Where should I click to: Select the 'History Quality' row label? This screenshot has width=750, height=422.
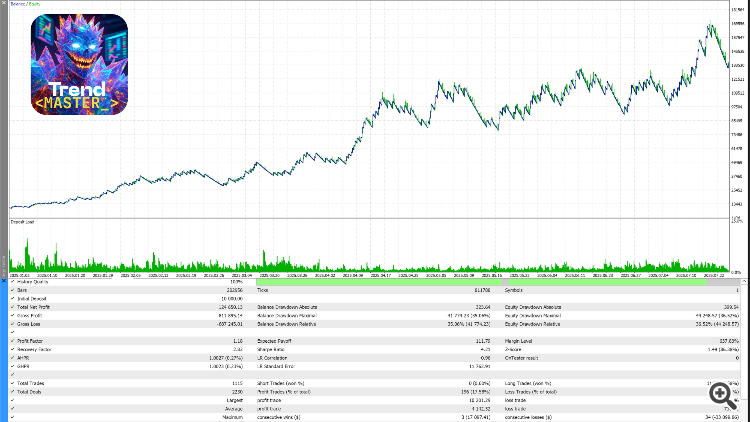33,282
